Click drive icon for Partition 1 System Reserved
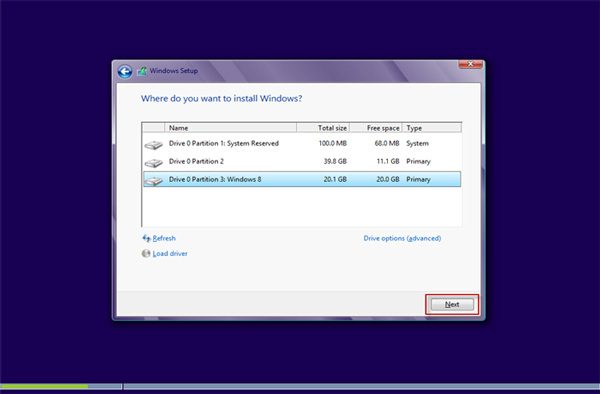 click(154, 145)
